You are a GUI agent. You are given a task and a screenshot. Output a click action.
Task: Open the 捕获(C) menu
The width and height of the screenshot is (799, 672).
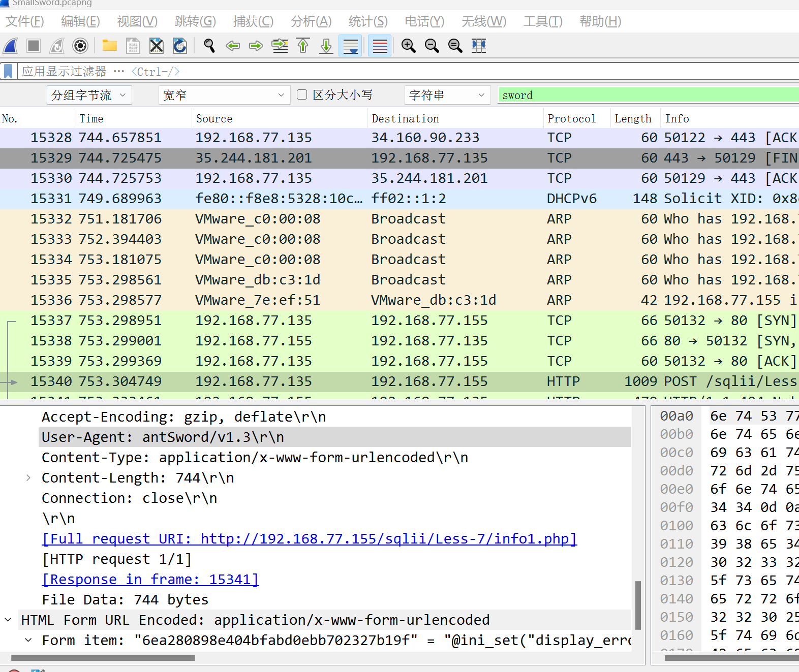coord(253,21)
